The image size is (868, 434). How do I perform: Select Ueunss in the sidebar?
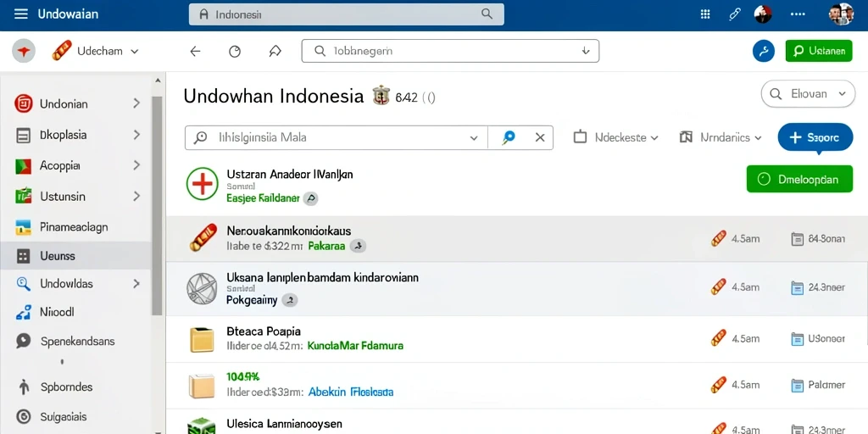click(x=75, y=256)
